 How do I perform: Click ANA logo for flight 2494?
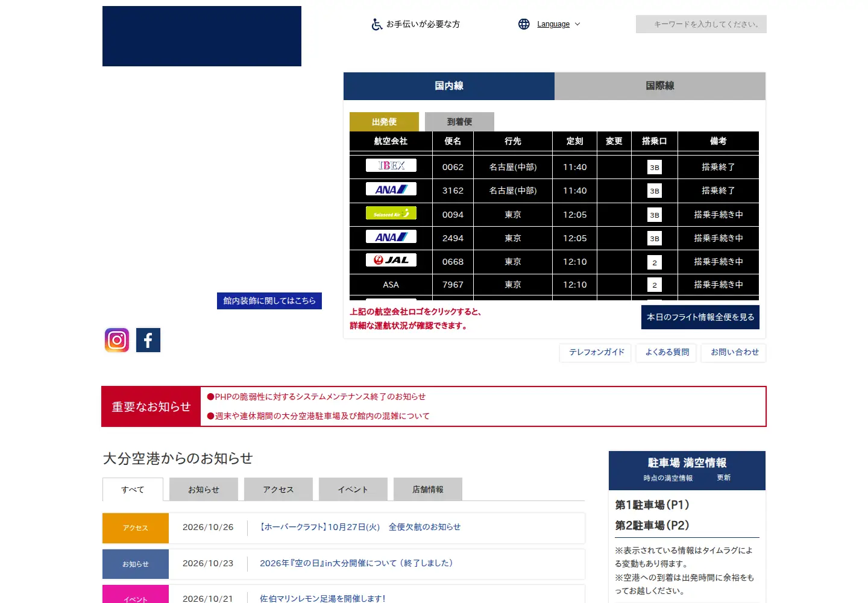pyautogui.click(x=391, y=236)
